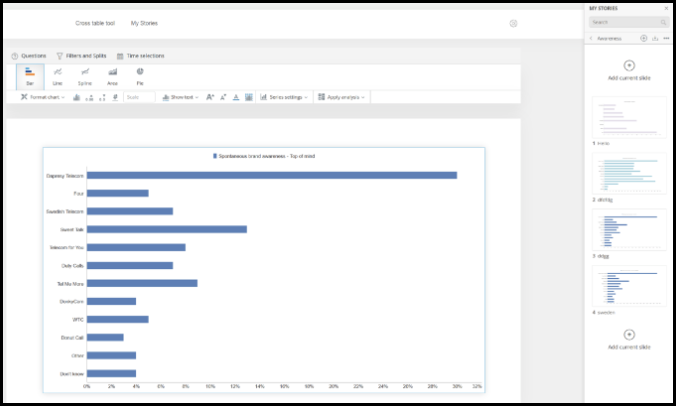Click the bar chart icon beside Format chart
676x406 pixels.
pyautogui.click(x=76, y=97)
